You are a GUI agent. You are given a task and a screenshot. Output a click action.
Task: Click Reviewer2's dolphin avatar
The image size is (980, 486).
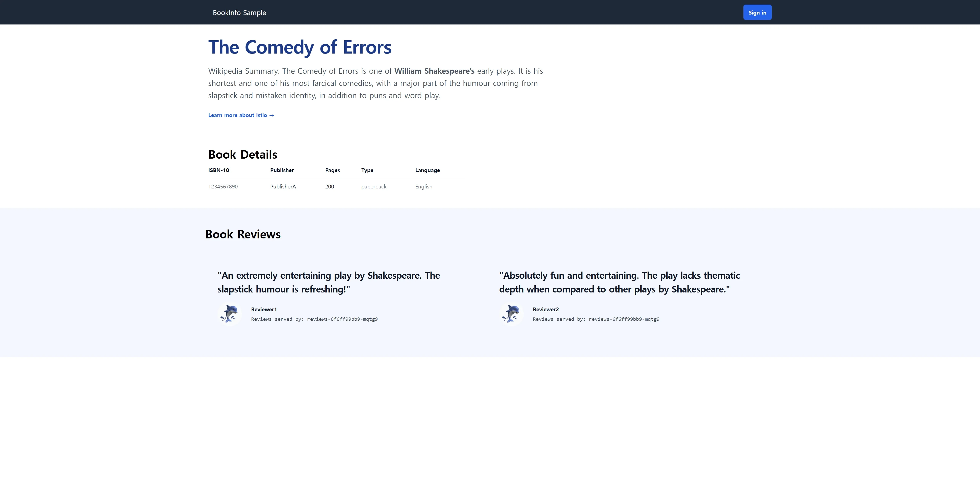[x=511, y=314]
